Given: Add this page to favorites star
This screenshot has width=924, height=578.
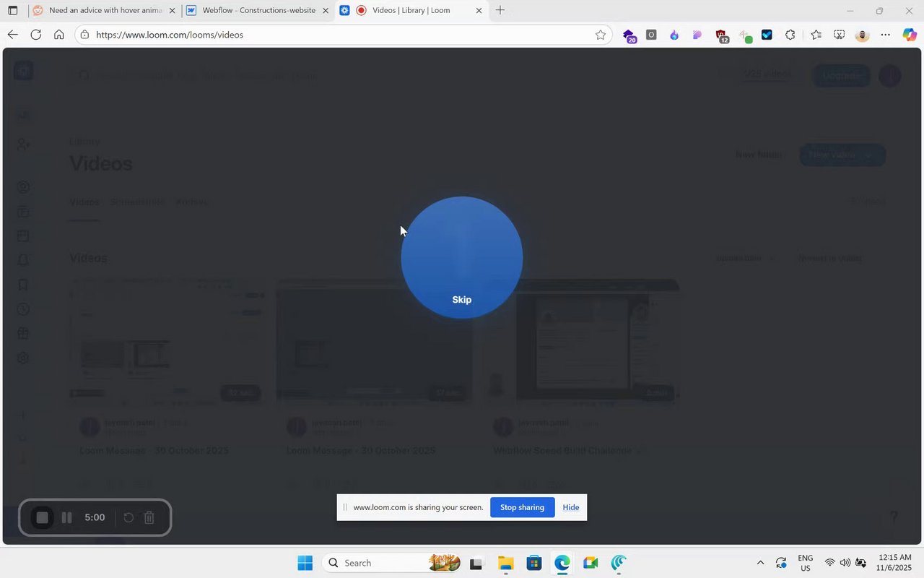Looking at the screenshot, I should point(601,35).
